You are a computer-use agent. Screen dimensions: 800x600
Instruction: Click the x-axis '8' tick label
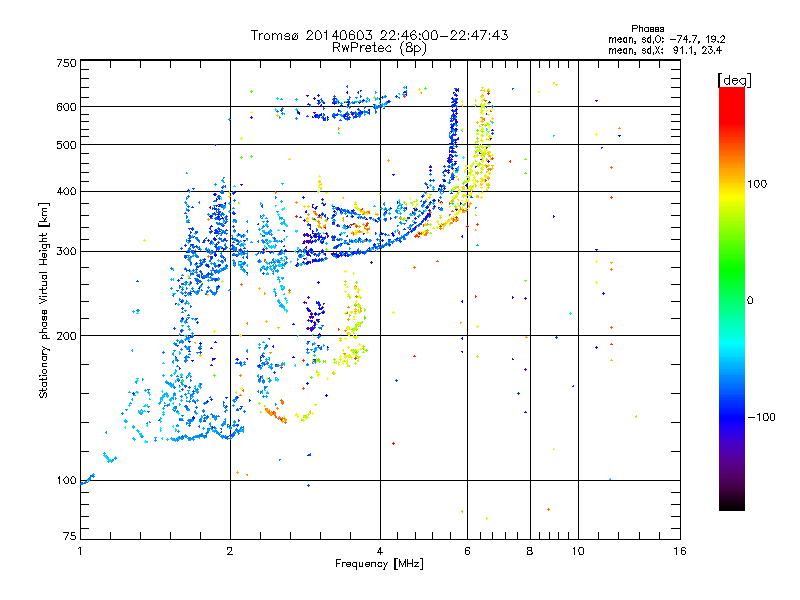coord(530,551)
